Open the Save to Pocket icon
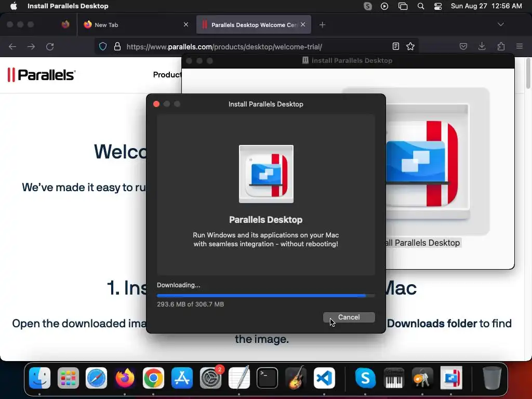 tap(463, 46)
